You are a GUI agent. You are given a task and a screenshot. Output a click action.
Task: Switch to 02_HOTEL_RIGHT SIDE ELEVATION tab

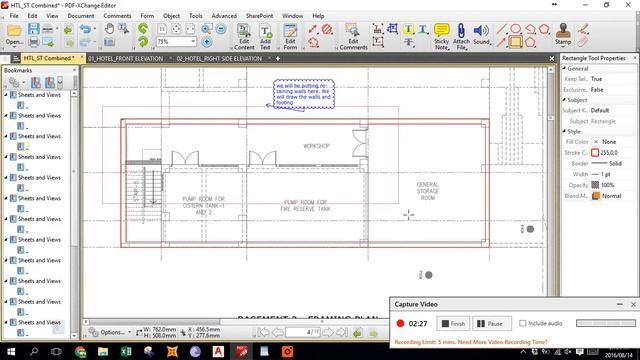point(220,58)
